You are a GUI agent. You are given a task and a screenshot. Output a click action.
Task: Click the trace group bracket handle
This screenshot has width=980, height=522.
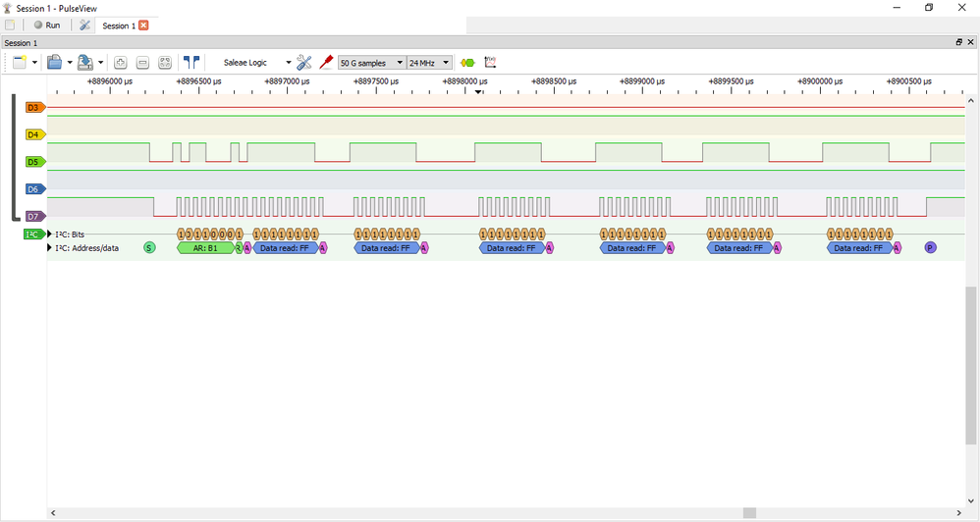point(15,158)
